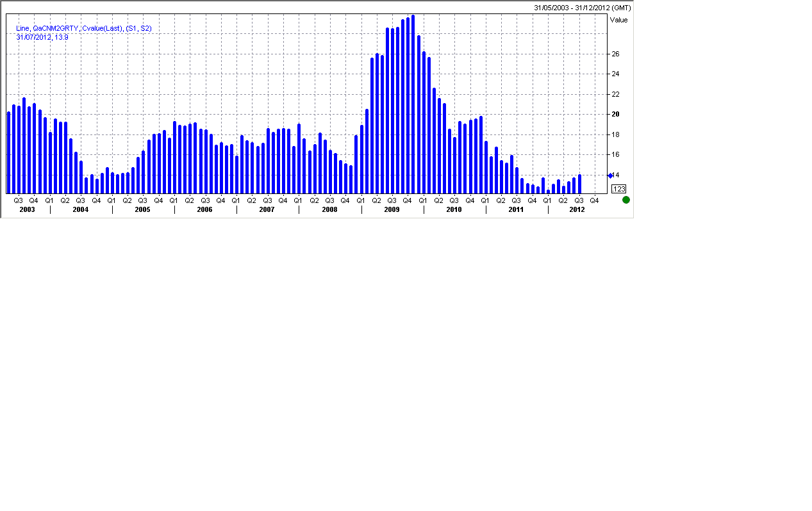The width and height of the screenshot is (812, 511).
Task: Select the 2009 year label
Action: coord(392,209)
